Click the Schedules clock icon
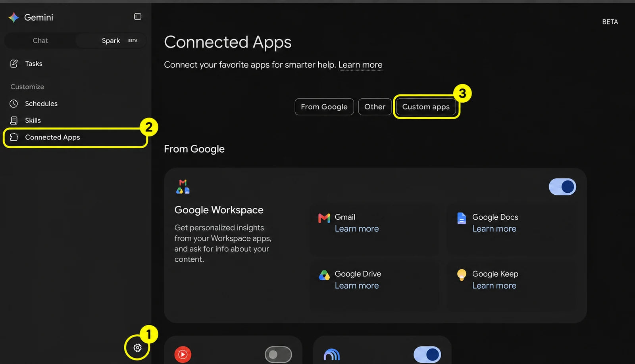The image size is (635, 364). click(x=14, y=103)
